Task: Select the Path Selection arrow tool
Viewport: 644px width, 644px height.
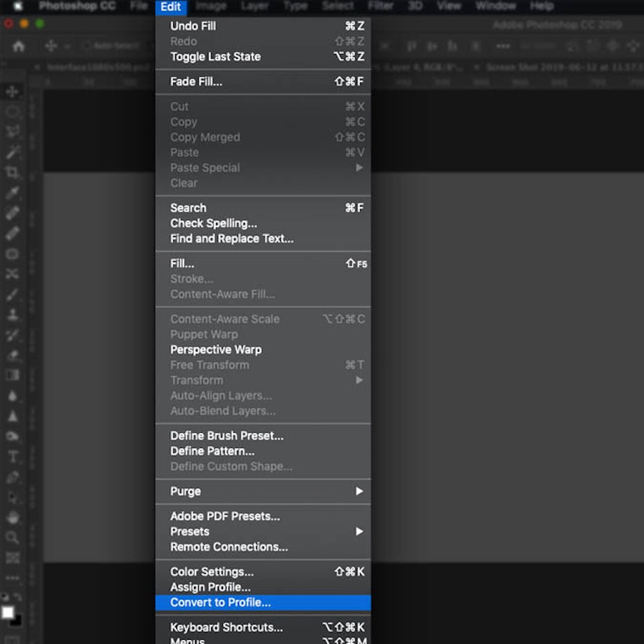Action: 12,497
